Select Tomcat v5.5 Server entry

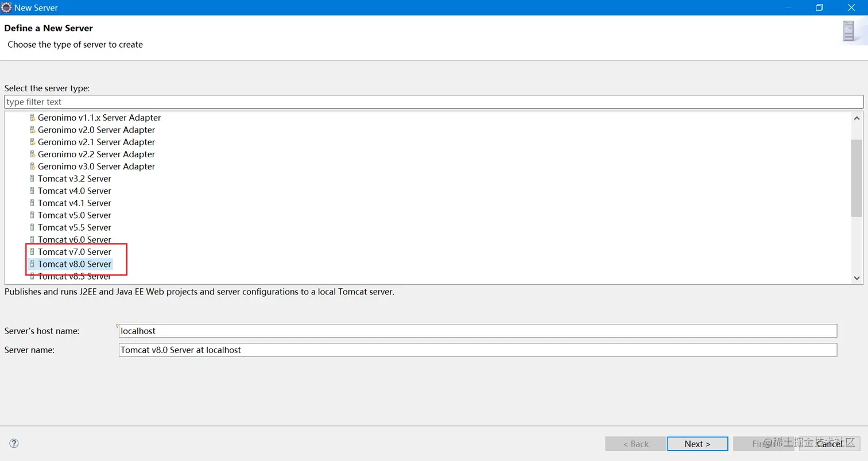coord(75,227)
